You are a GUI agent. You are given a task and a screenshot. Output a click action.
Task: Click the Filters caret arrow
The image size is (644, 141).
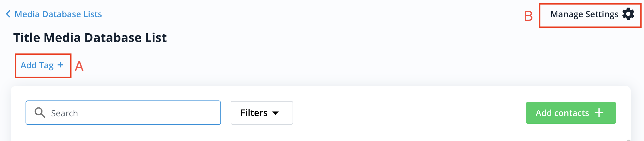click(x=275, y=113)
